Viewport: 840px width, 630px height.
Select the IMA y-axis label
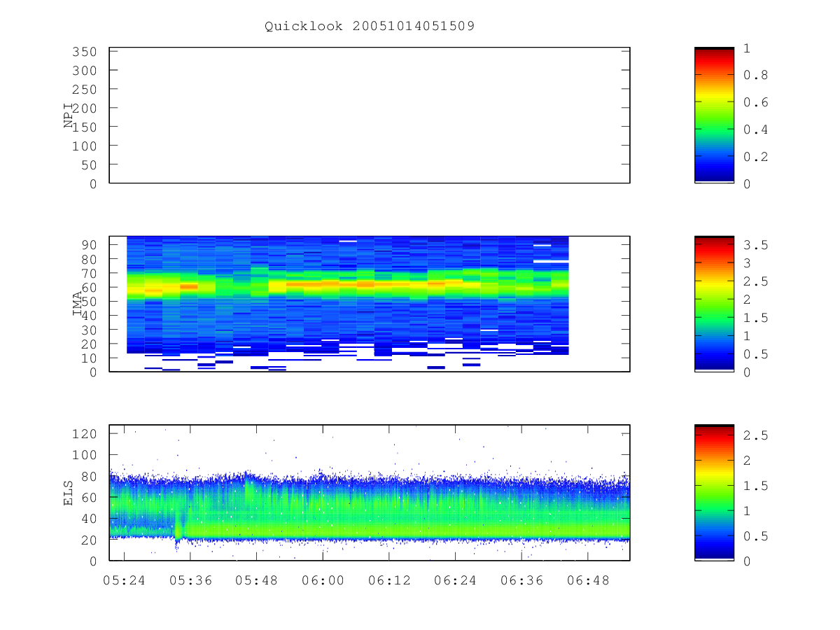[x=78, y=304]
